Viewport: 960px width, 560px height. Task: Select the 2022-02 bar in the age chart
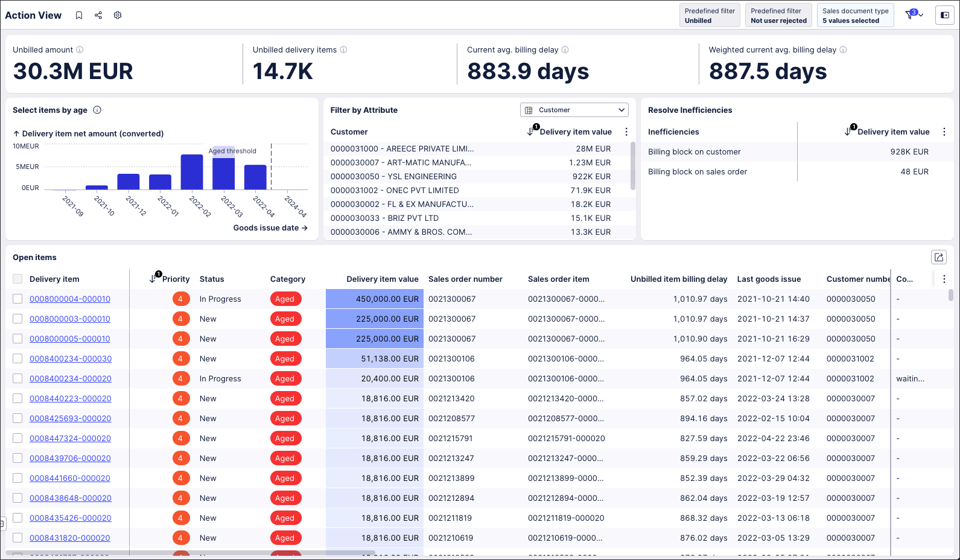(192, 172)
